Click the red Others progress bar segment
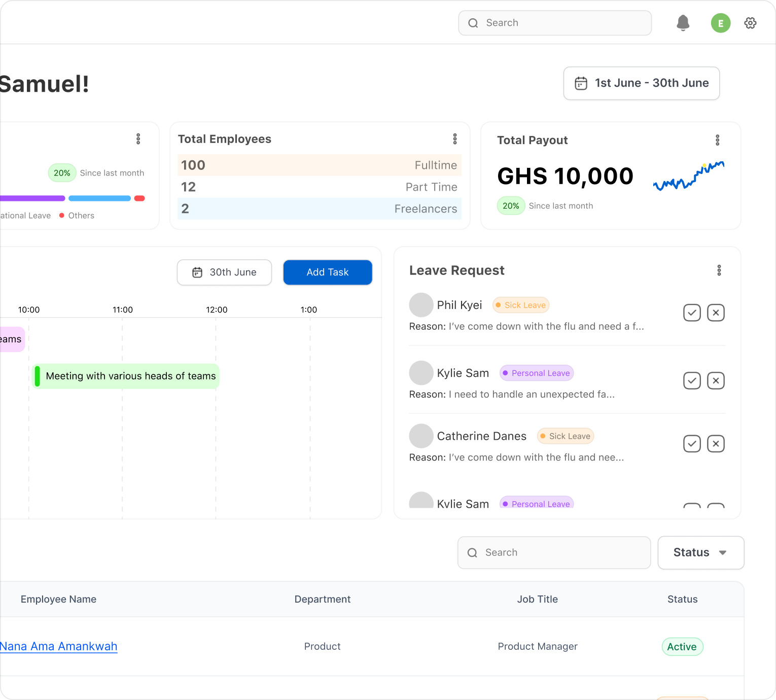Viewport: 776px width, 700px height. [139, 198]
